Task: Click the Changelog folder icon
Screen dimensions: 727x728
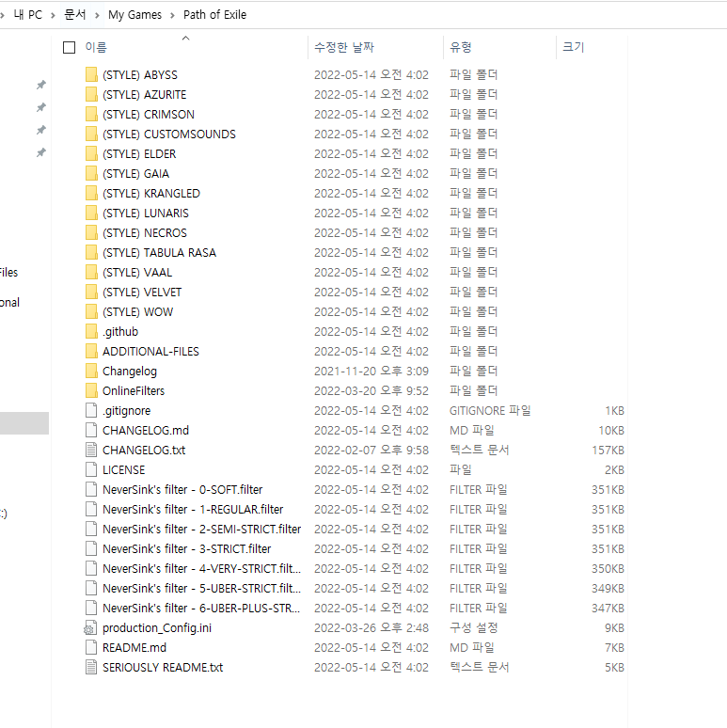Action: pyautogui.click(x=91, y=371)
